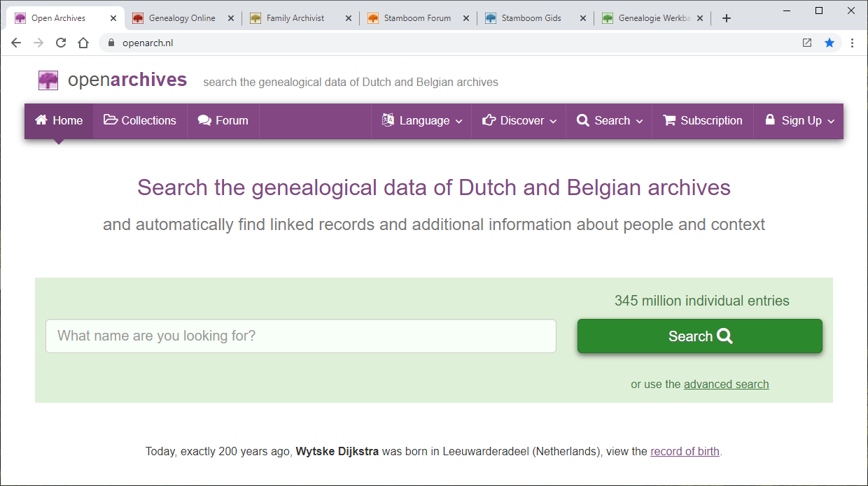
Task: Open the record of birth link
Action: tap(685, 451)
